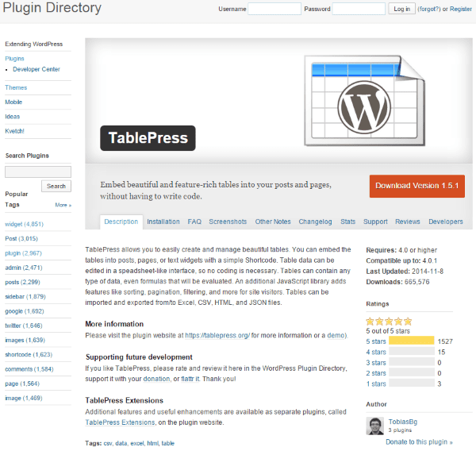Click the forgot password link
Viewport: 476px width, 451px height.
(x=429, y=9)
